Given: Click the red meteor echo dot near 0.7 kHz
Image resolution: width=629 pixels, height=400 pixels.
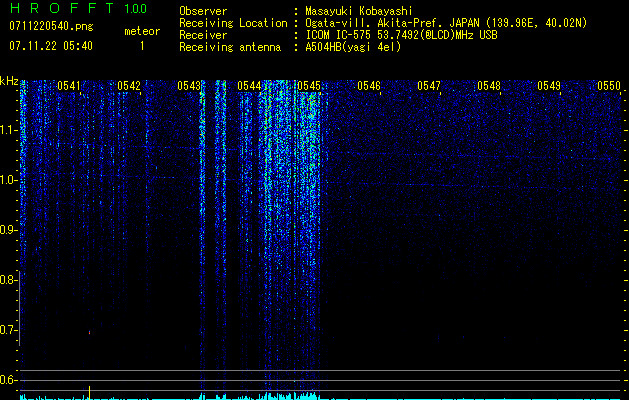Looking at the screenshot, I should pos(89,333).
